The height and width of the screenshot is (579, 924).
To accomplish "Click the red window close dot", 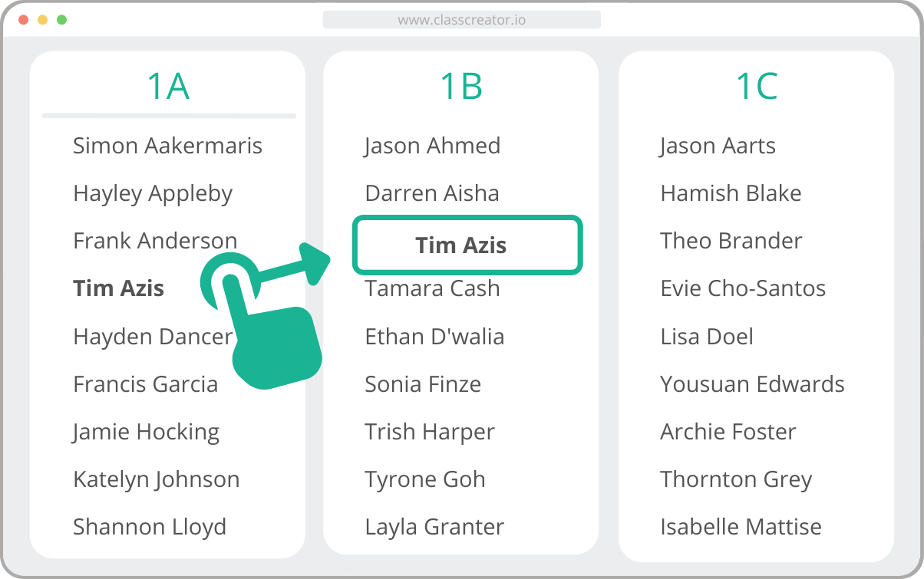I will click(22, 19).
